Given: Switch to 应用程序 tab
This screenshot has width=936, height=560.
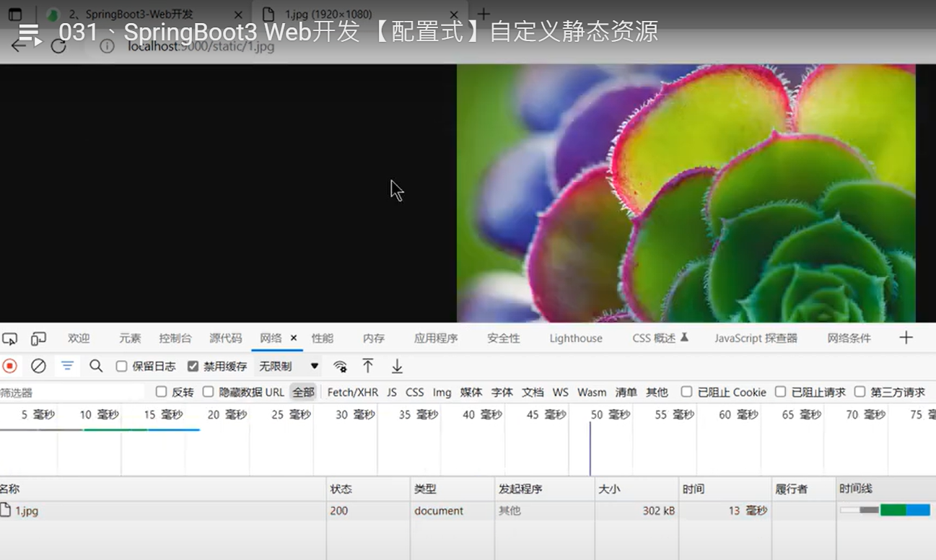Looking at the screenshot, I should pyautogui.click(x=436, y=338).
